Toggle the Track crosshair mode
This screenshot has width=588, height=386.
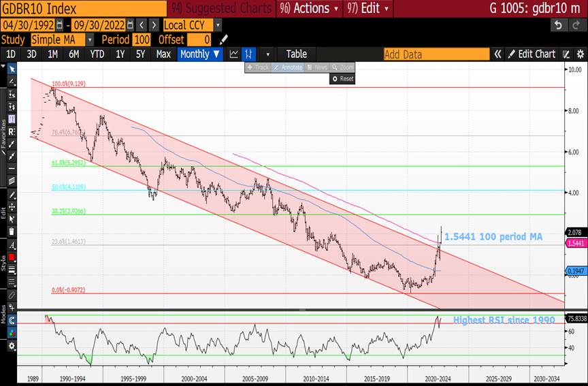(x=259, y=67)
